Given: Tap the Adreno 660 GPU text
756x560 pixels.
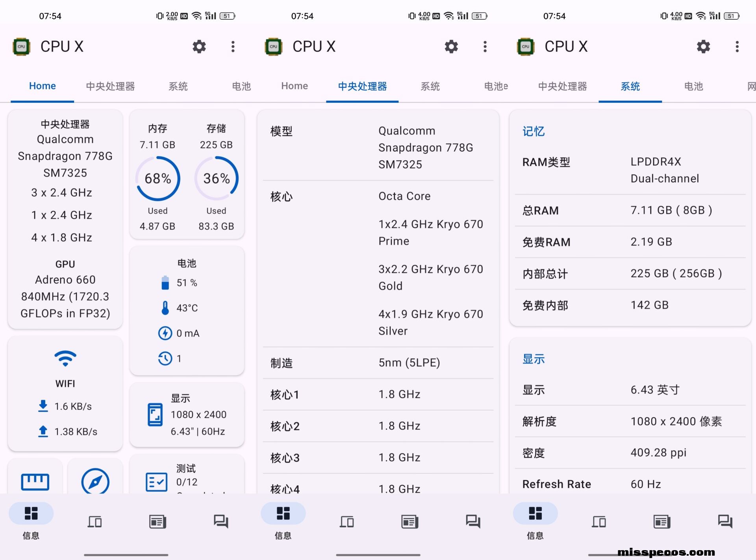Looking at the screenshot, I should 65,279.
